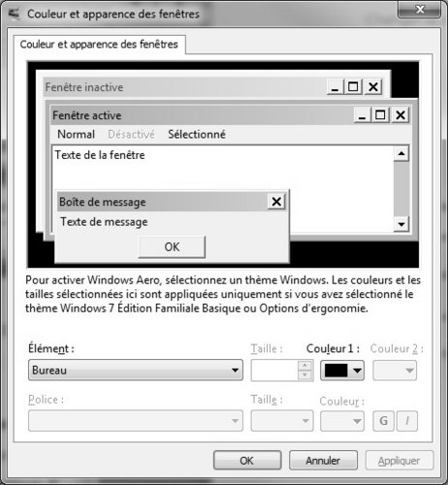Click the X icon of Fenêtre inactive preview
448x485 pixels.
coord(373,87)
